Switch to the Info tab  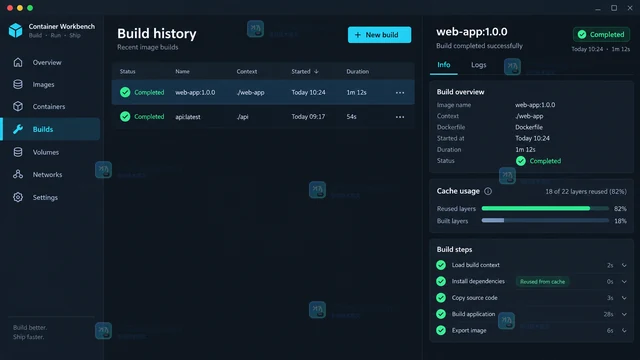444,65
